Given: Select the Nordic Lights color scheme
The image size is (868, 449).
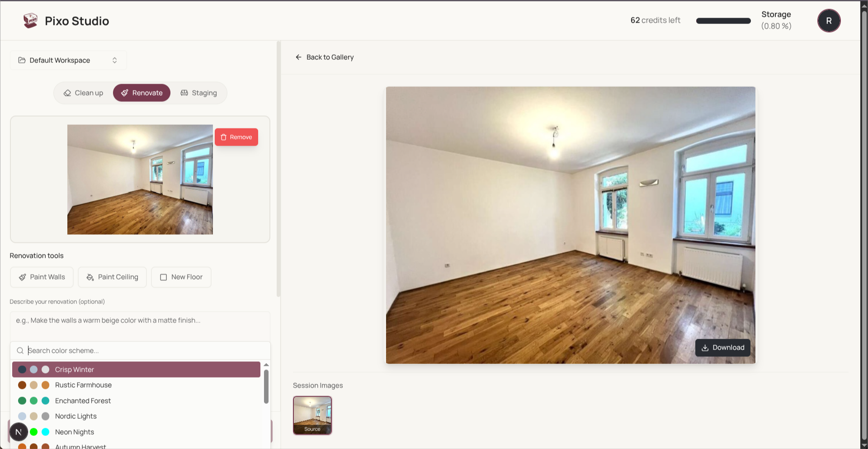Looking at the screenshot, I should (75, 416).
